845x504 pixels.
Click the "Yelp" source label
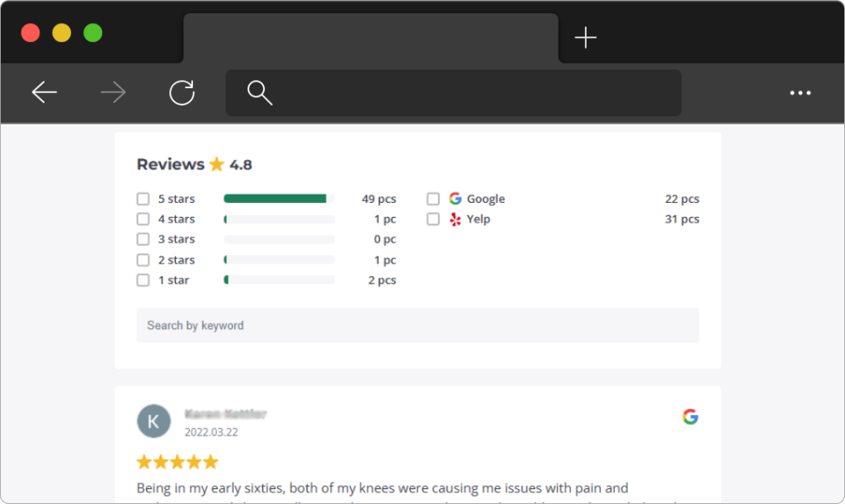[479, 219]
